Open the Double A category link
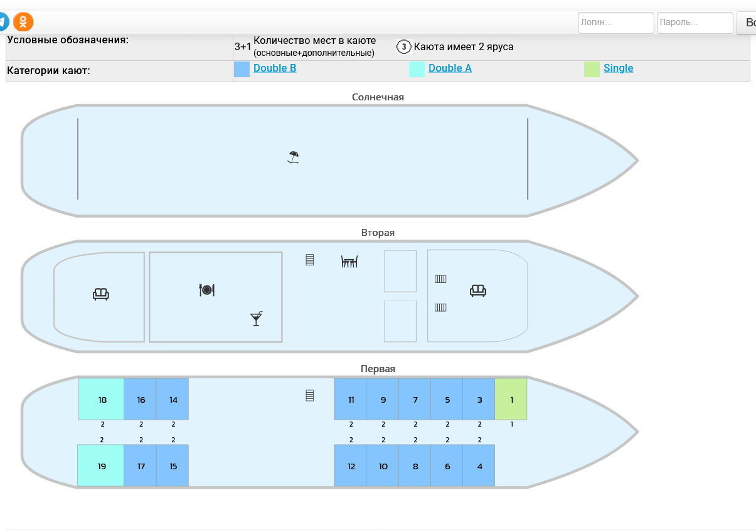756x532 pixels. 450,68
